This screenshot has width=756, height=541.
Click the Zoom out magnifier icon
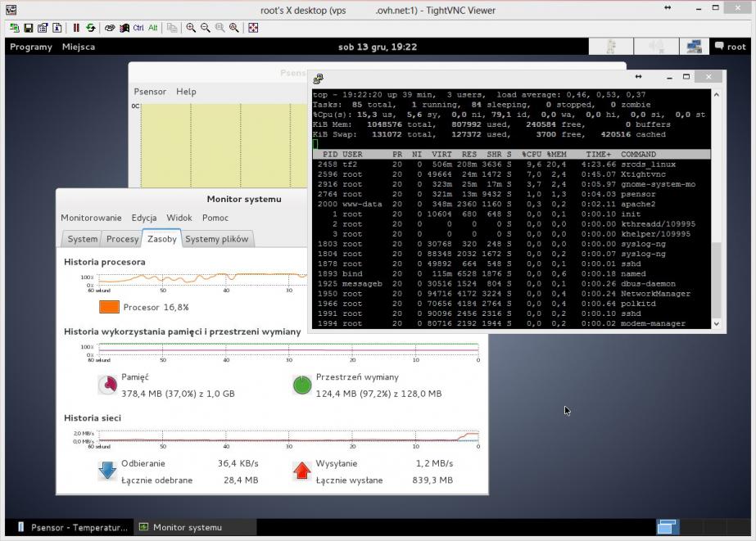tap(205, 28)
